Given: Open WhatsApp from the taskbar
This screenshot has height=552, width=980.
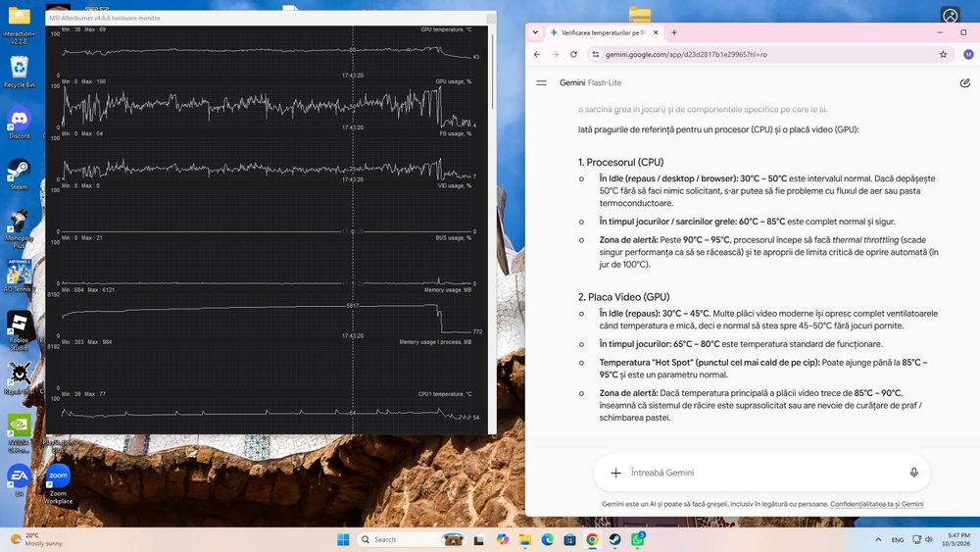Looking at the screenshot, I should [x=638, y=539].
